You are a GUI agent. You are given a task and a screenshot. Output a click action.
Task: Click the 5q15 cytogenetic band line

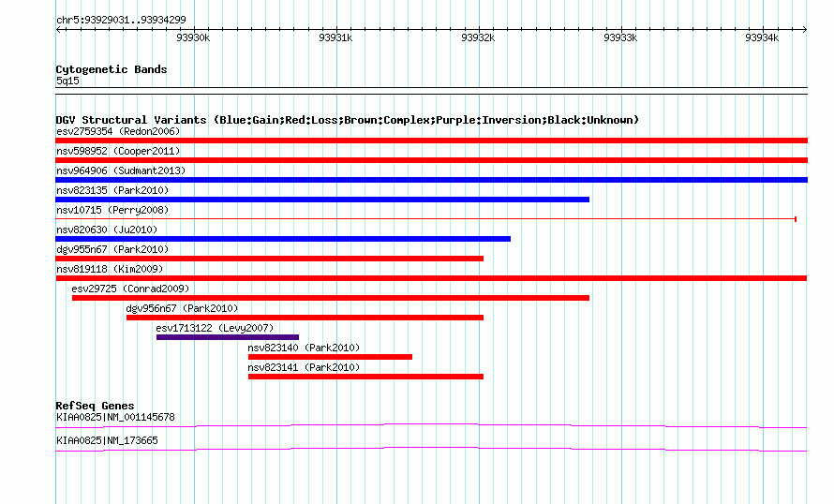431,91
